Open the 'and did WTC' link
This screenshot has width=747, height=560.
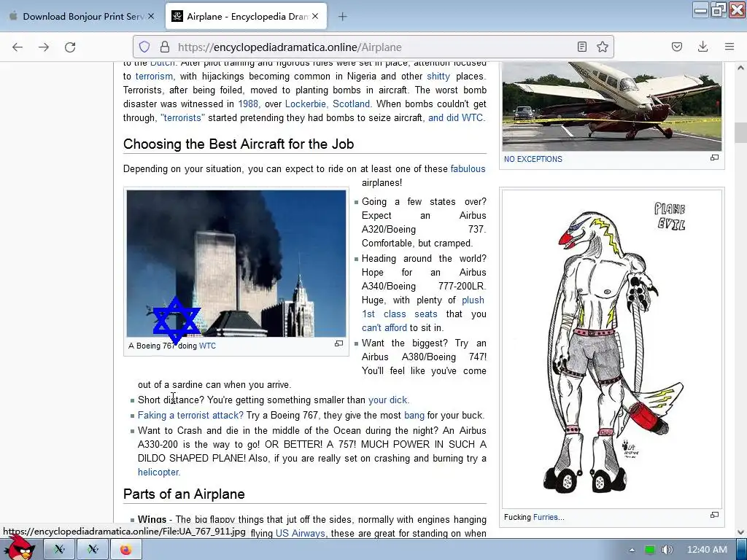coord(457,117)
